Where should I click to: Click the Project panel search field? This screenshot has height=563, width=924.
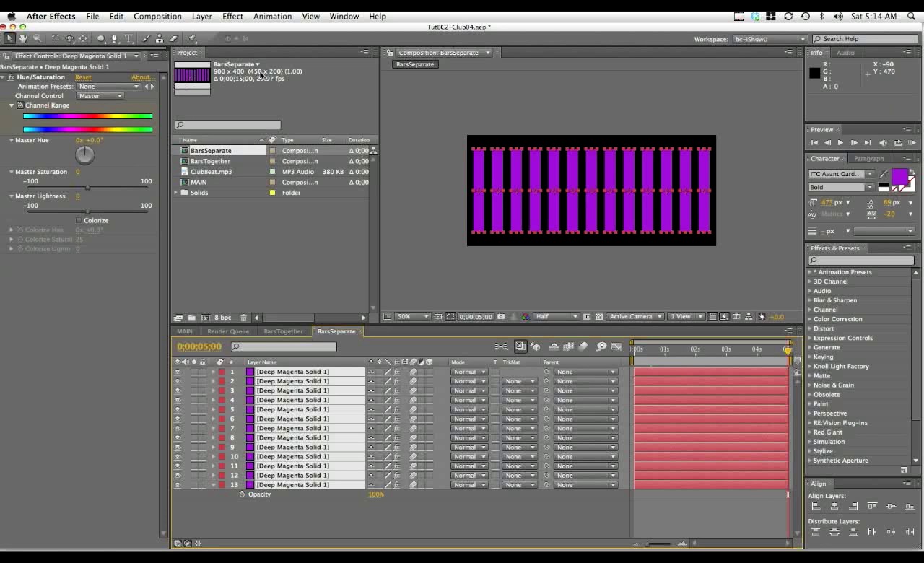228,125
